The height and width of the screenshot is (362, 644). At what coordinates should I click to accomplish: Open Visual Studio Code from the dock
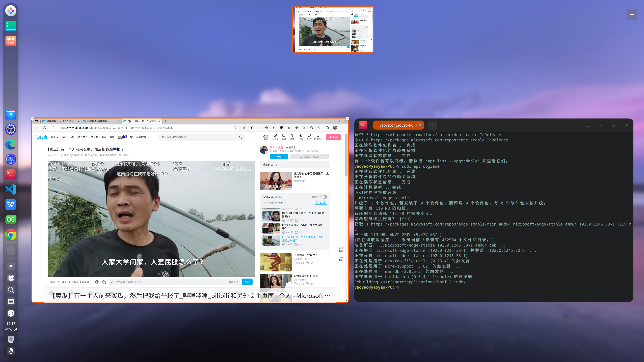coord(11,189)
